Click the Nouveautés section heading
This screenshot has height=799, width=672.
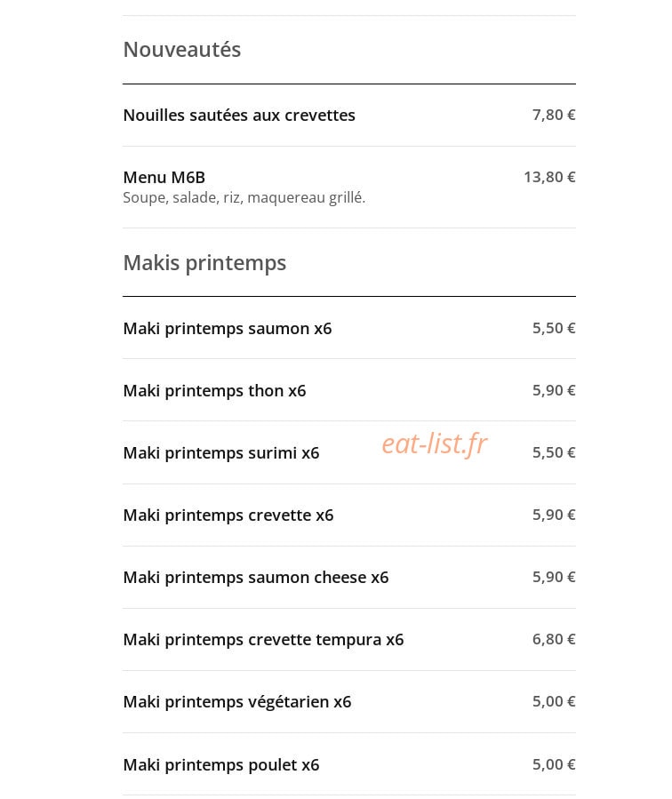click(182, 50)
